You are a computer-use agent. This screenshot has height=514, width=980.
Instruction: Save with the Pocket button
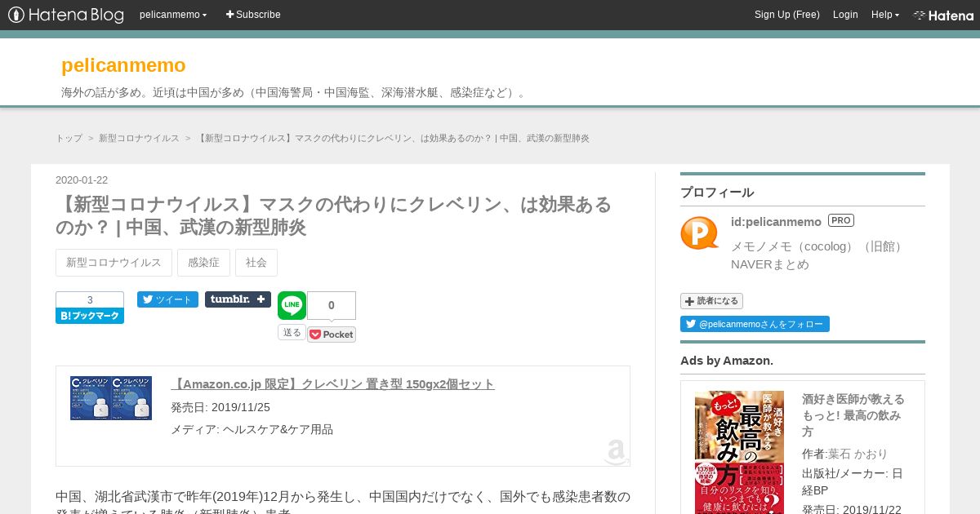tap(332, 335)
